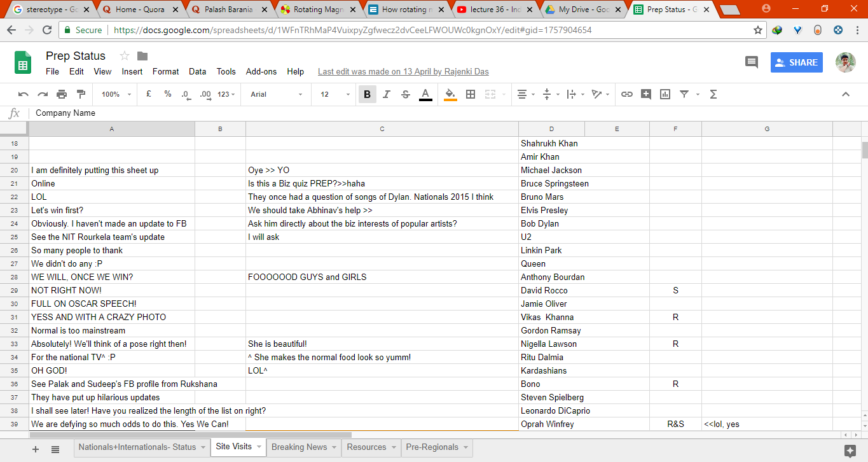Image resolution: width=868 pixels, height=462 pixels.
Task: Open the Data menu
Action: [x=198, y=72]
